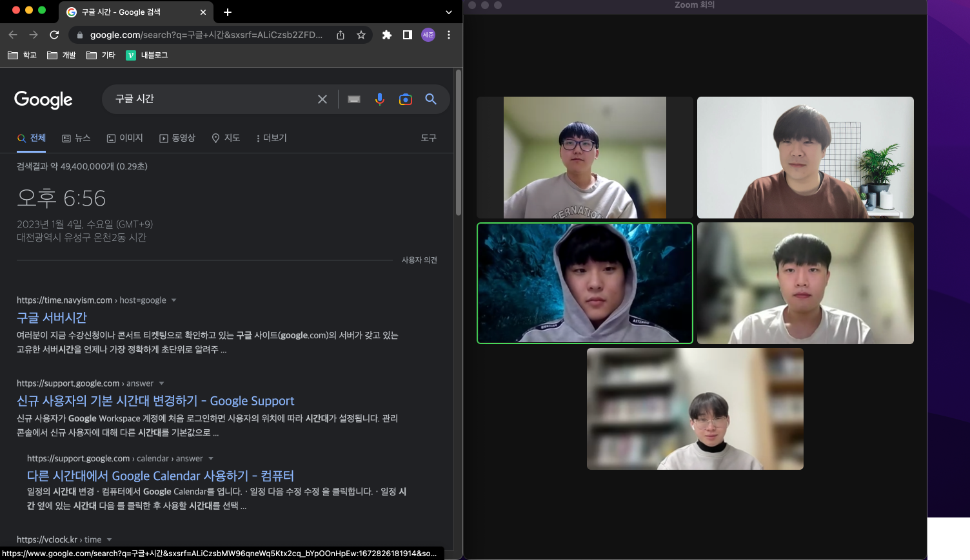
Task: Open the tab search dropdown arrow
Action: pyautogui.click(x=449, y=12)
